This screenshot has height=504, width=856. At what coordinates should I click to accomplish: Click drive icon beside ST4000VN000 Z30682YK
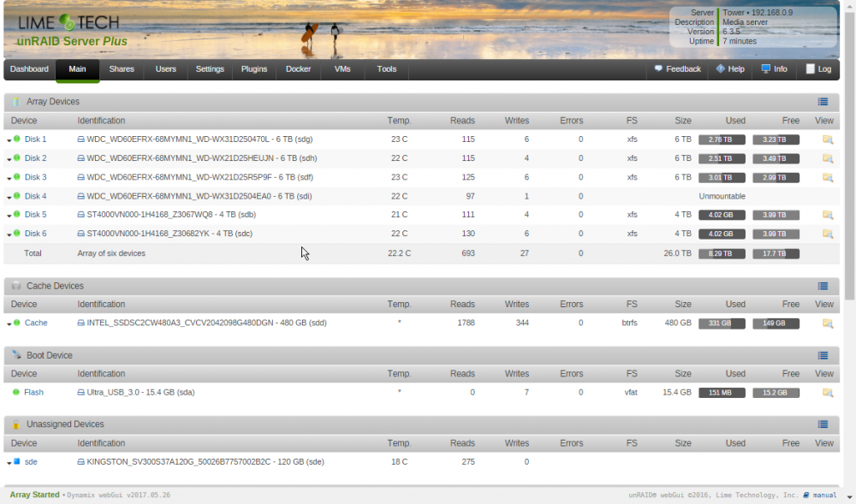click(x=80, y=234)
